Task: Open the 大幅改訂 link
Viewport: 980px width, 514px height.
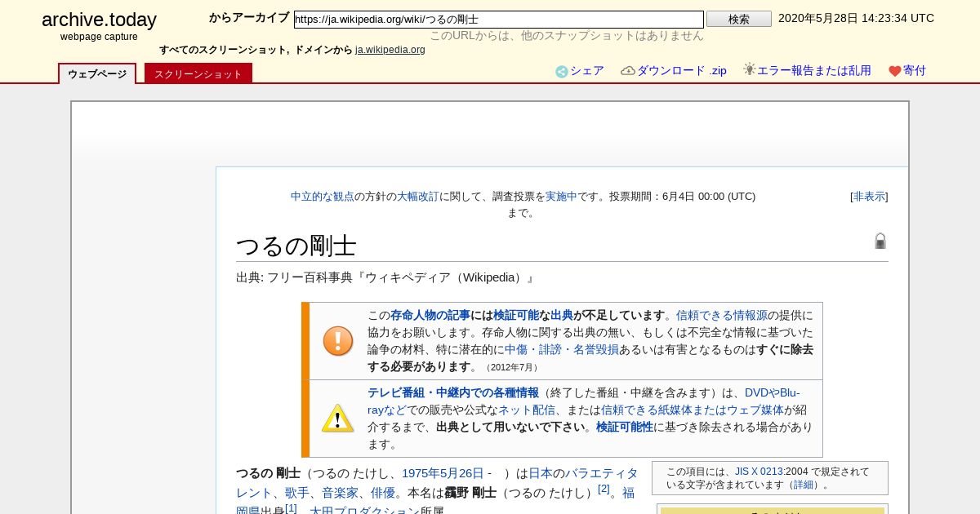Action: coord(418,197)
